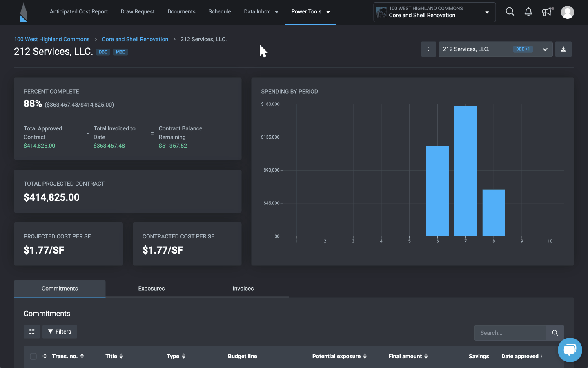Focus the Commitments Search field
Viewport: 588px width, 368px height.
click(x=510, y=333)
